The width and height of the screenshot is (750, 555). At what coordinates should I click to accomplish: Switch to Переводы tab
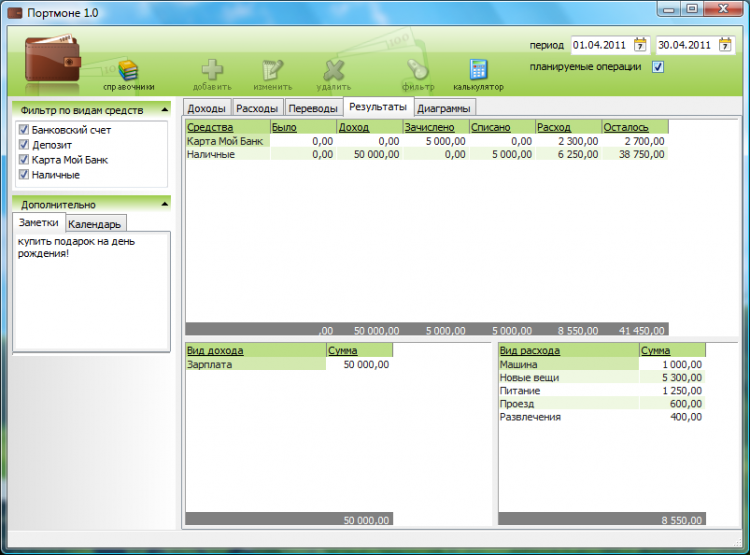[x=313, y=108]
